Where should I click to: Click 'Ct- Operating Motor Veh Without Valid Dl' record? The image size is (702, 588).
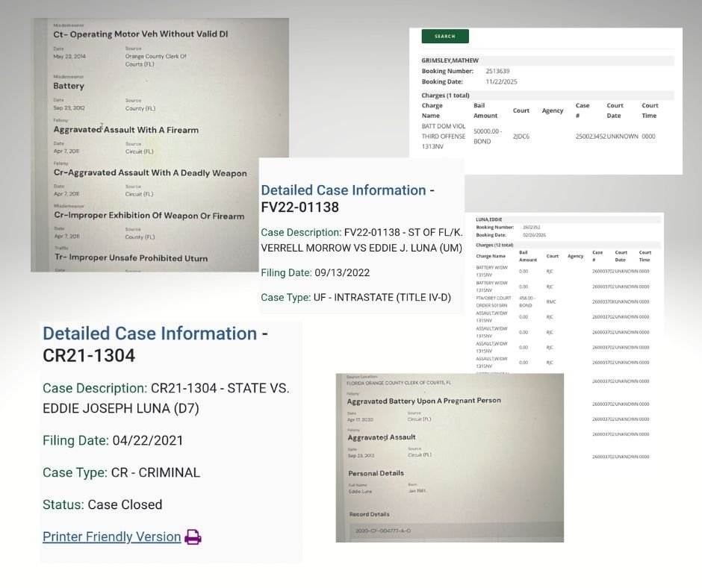[140, 34]
